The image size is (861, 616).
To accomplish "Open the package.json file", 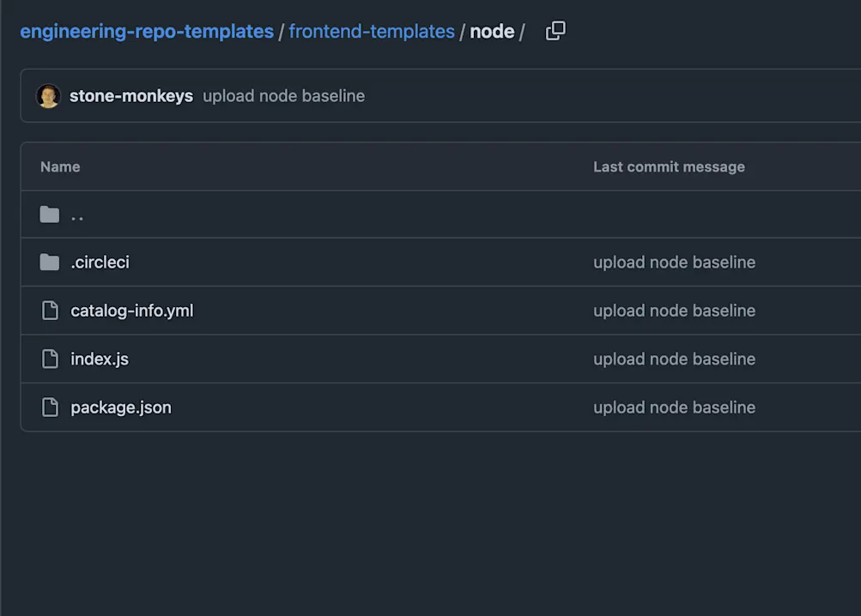I will click(120, 407).
